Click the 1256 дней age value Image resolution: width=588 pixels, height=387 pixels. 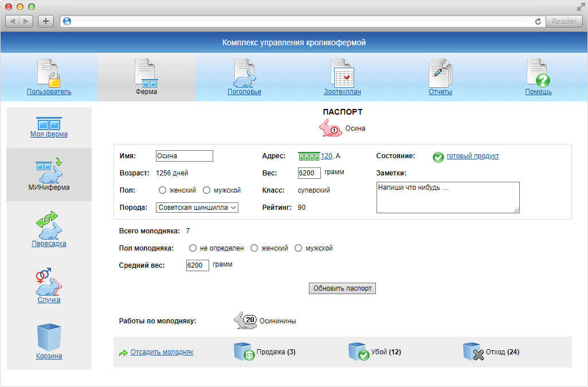pos(172,173)
